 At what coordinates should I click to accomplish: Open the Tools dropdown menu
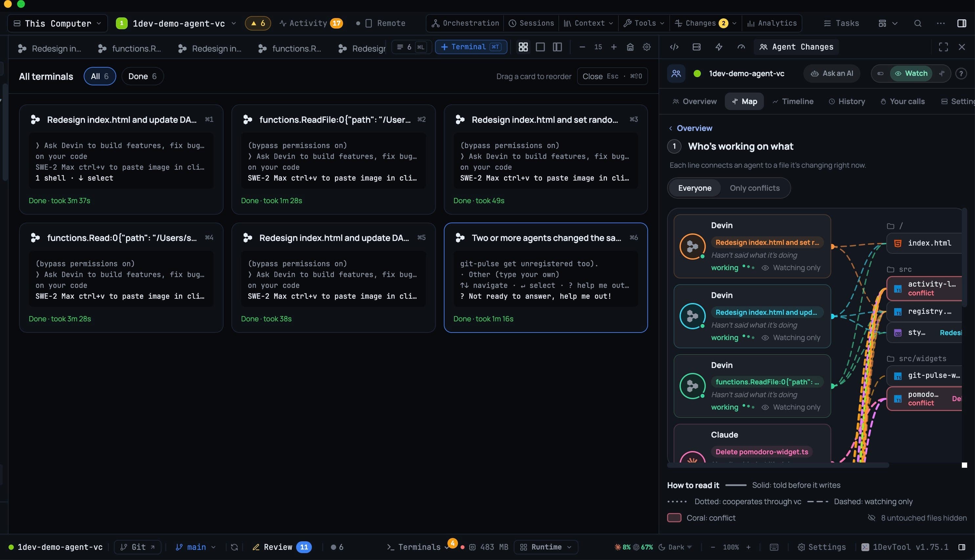[644, 23]
